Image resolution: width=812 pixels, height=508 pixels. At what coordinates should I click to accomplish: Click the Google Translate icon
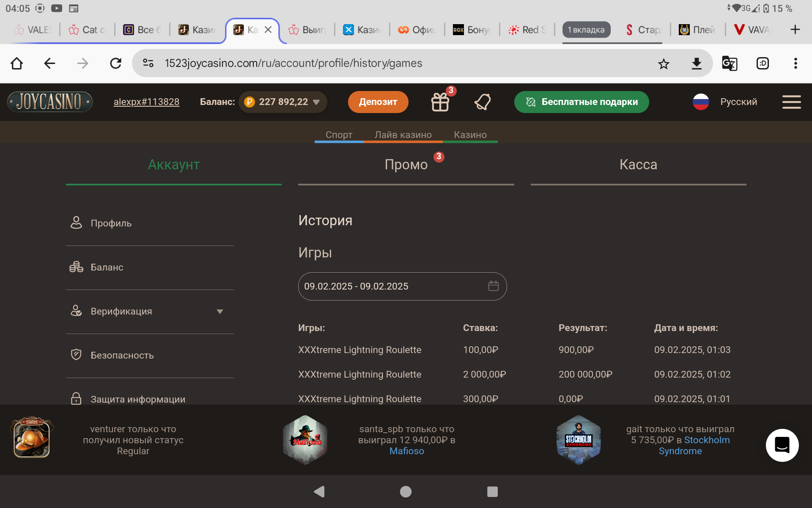(x=729, y=64)
